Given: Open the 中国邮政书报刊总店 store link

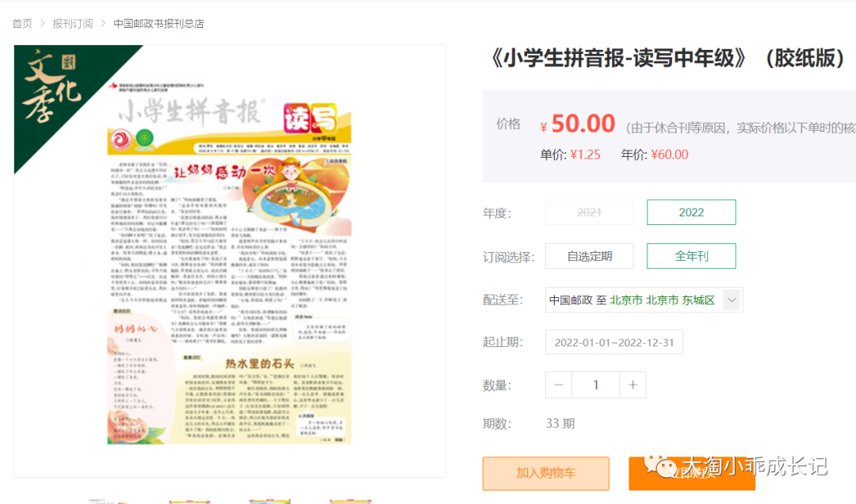Looking at the screenshot, I should [158, 23].
